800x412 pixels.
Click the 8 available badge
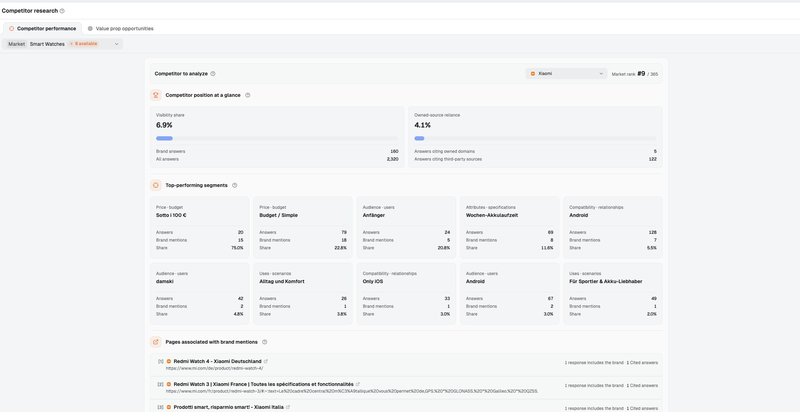[83, 44]
